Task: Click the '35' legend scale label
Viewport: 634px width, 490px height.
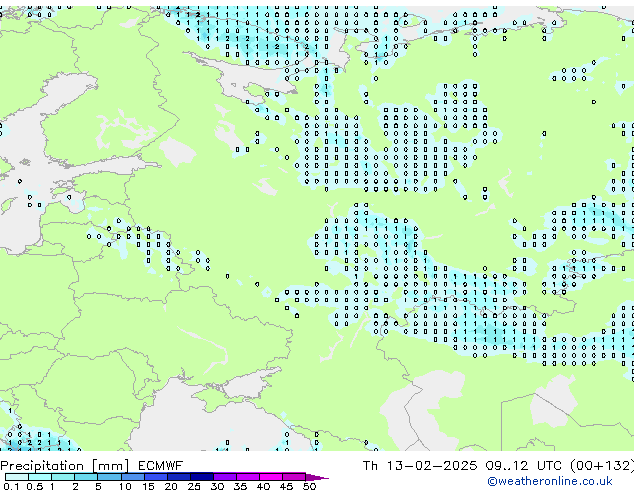Action: (x=240, y=486)
